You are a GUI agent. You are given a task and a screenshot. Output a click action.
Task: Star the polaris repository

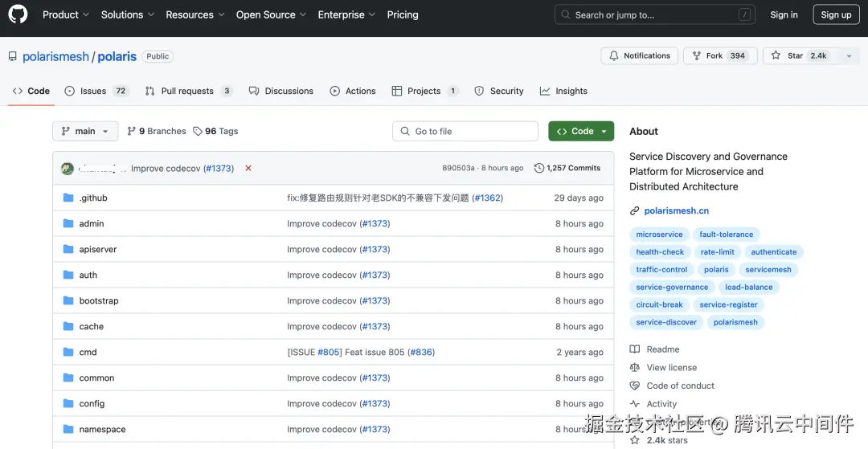pyautogui.click(x=801, y=56)
